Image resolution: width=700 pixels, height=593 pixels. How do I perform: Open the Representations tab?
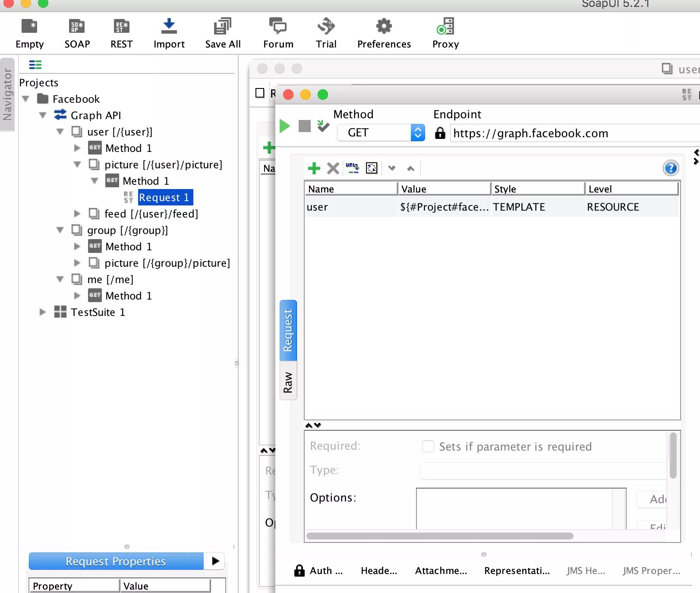[x=517, y=571]
